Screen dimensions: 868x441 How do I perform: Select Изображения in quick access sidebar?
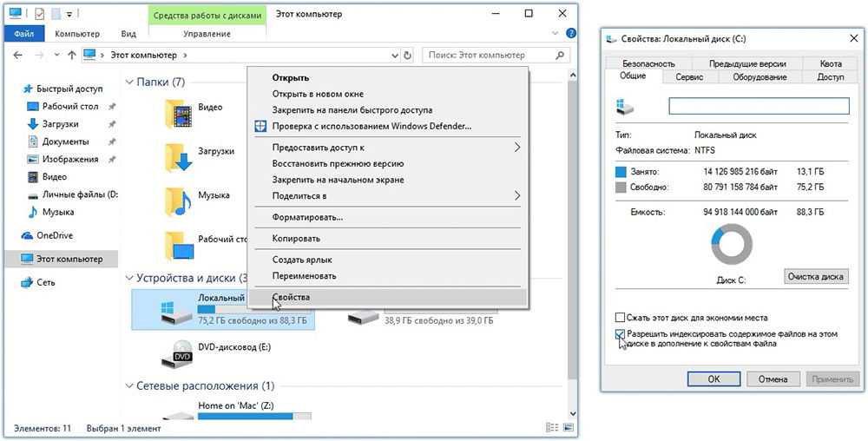coord(62,160)
